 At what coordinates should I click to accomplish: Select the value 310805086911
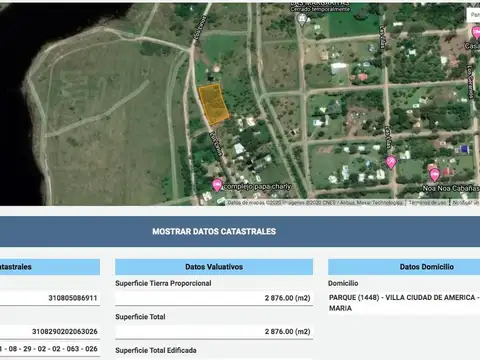click(x=73, y=298)
